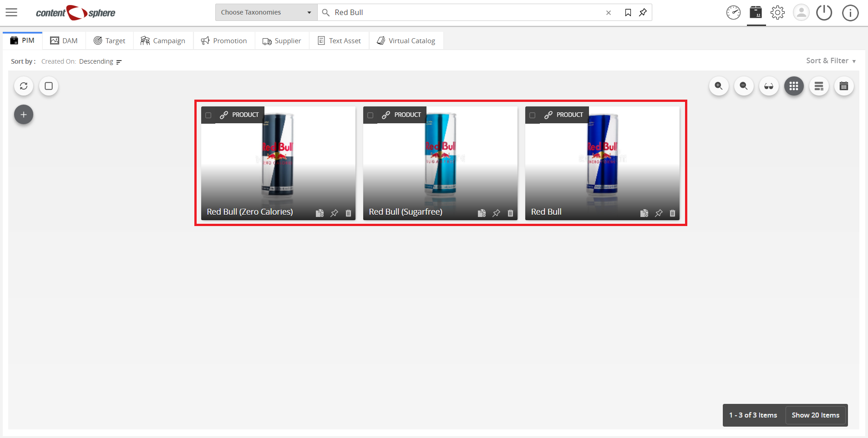
Task: Bookmark the current search
Action: tap(628, 13)
